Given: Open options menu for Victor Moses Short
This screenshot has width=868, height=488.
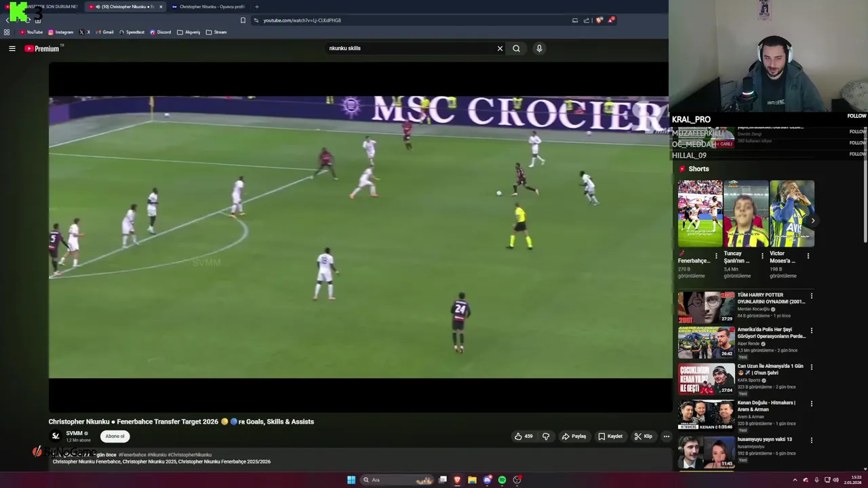Looking at the screenshot, I should 808,256.
